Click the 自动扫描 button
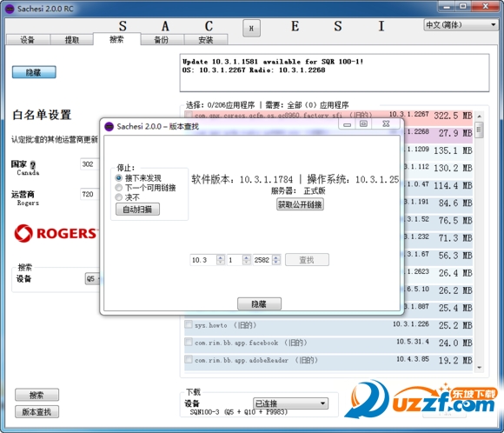The height and width of the screenshot is (433, 504). tap(137, 210)
